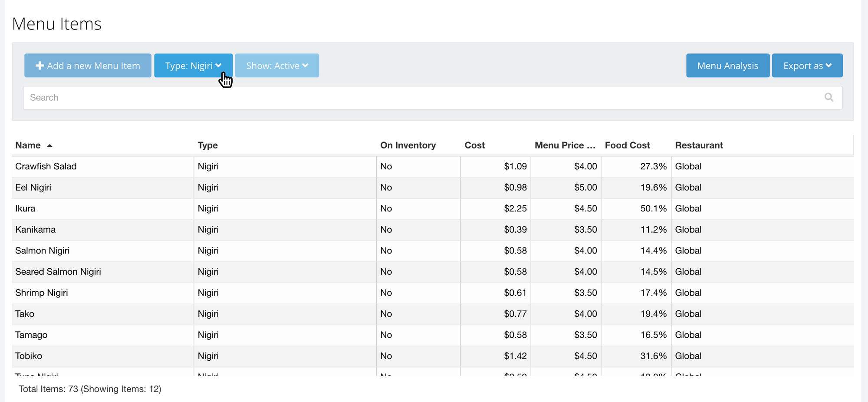Select the Crawfish Salad row
868x402 pixels.
46,166
